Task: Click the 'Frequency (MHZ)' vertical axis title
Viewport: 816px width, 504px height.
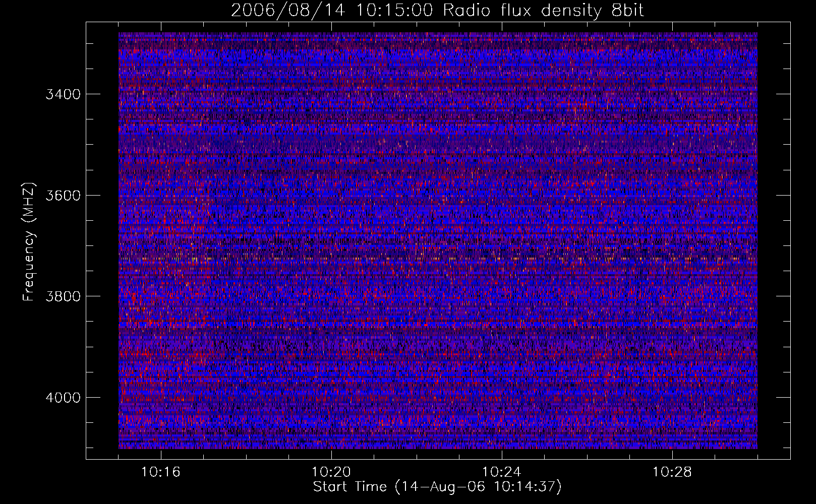Action: coord(29,242)
